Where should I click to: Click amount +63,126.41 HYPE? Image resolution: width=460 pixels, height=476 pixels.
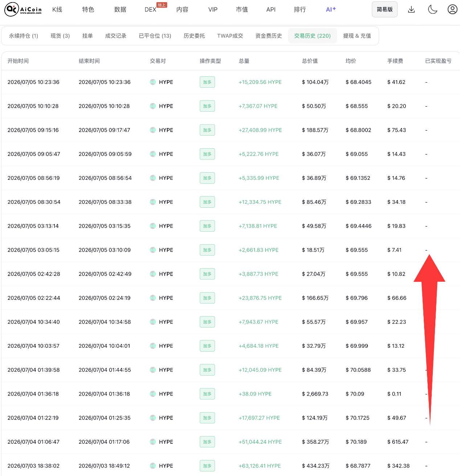pyautogui.click(x=260, y=466)
